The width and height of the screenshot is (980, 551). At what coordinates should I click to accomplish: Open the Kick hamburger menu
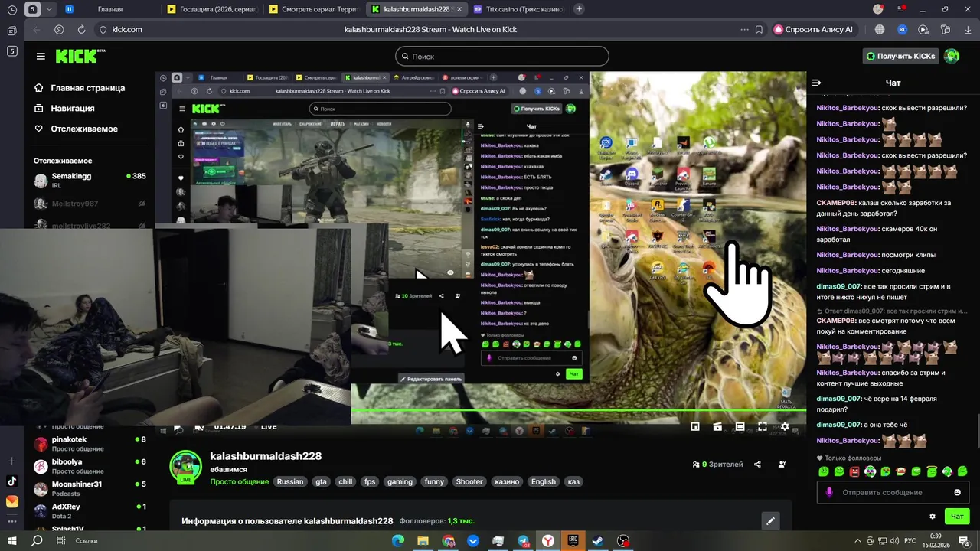pos(41,56)
